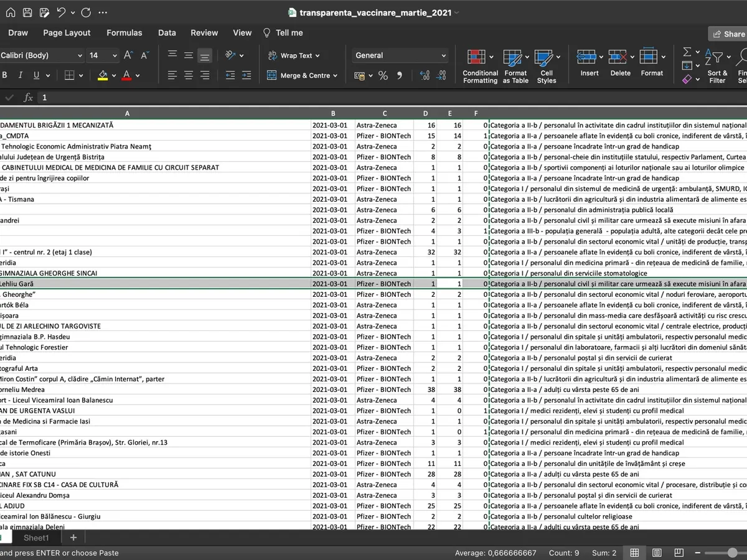Expand the number format General dropdown
The width and height of the screenshot is (747, 560).
click(x=443, y=55)
